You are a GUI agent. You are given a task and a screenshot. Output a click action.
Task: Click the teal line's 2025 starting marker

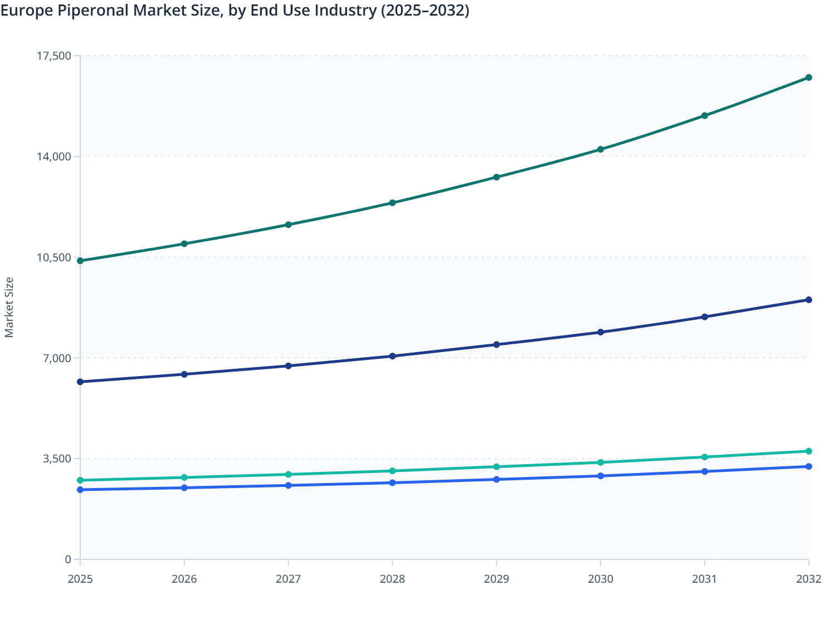[x=80, y=479]
